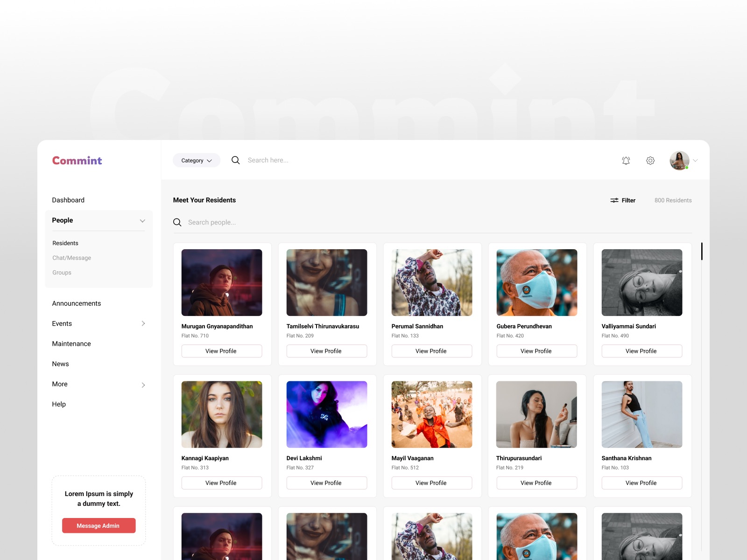Expand the Events submenu arrow

pos(143,323)
